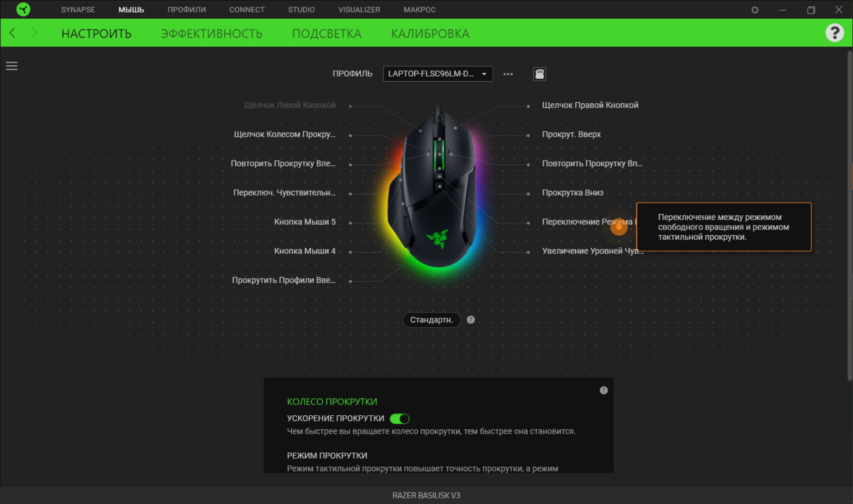Select Повторить Прокрутку Вле... assignment
The width and height of the screenshot is (853, 504).
coord(283,163)
